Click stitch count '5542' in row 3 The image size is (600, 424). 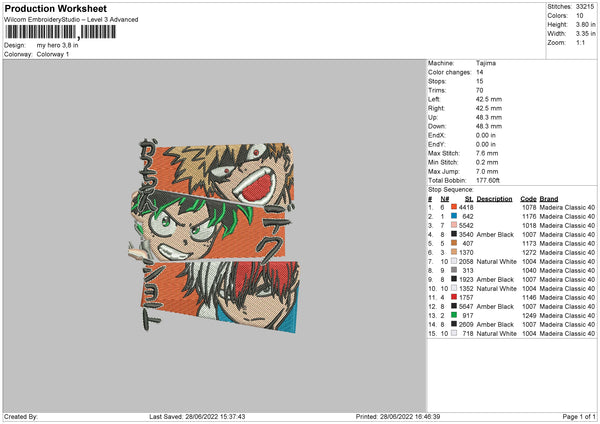466,225
